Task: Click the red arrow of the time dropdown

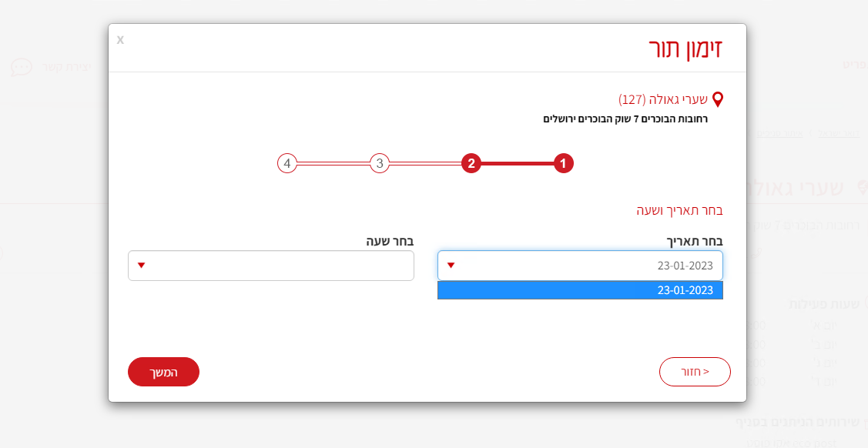Action: coord(142,266)
